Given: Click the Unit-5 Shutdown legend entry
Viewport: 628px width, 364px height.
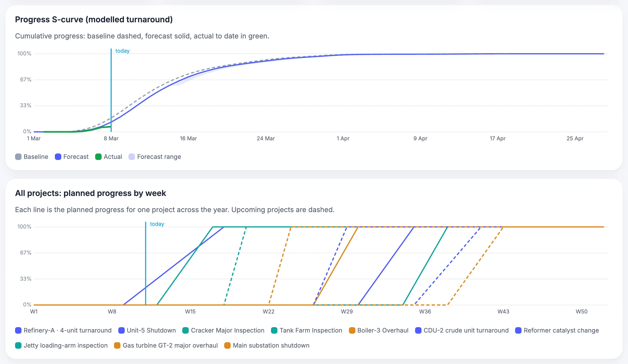Looking at the screenshot, I should 147,330.
